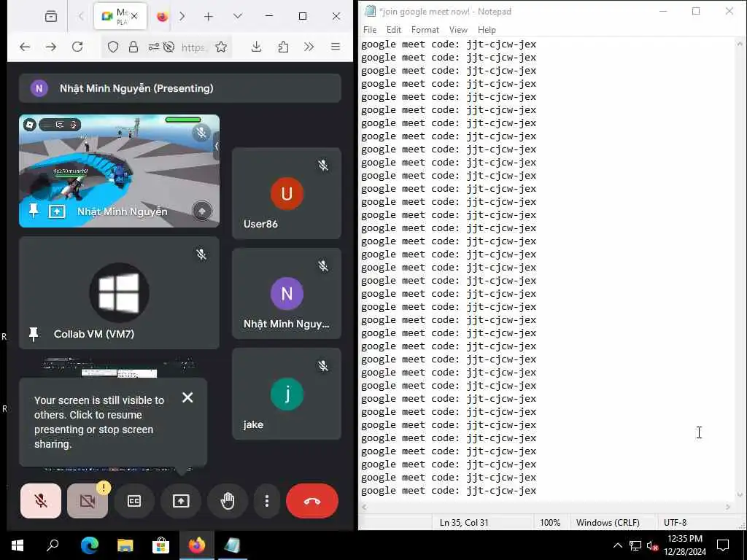Reload the Firefox page

point(77,47)
